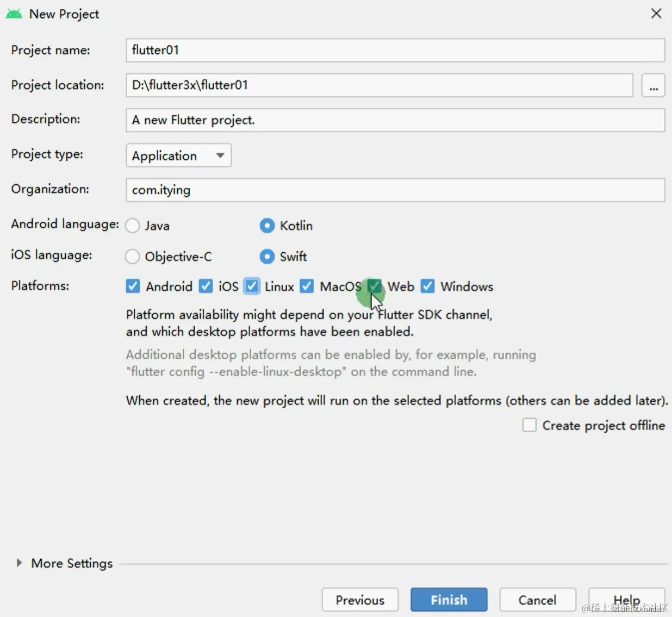Click the 'Project location:' label
672x617 pixels.
[58, 85]
